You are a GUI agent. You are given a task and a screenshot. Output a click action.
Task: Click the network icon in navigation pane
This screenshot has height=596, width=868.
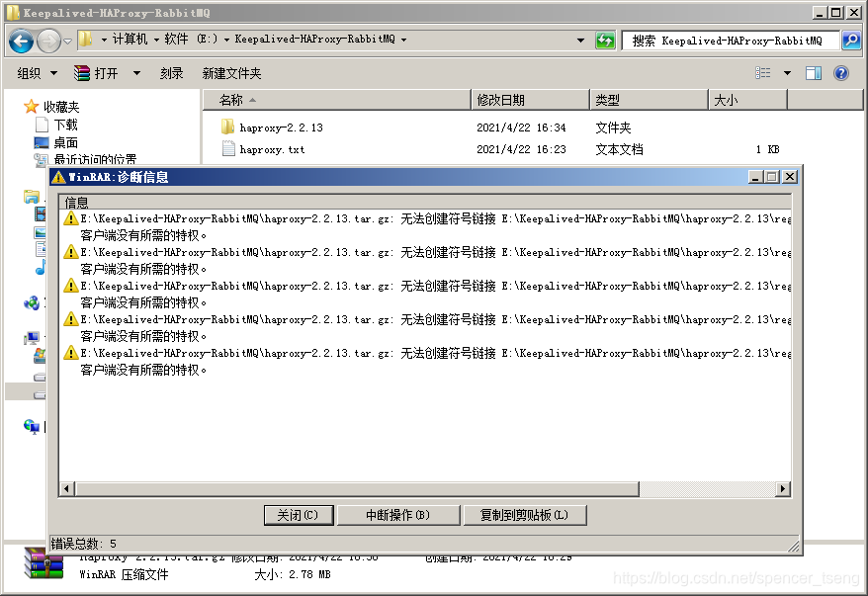point(31,426)
